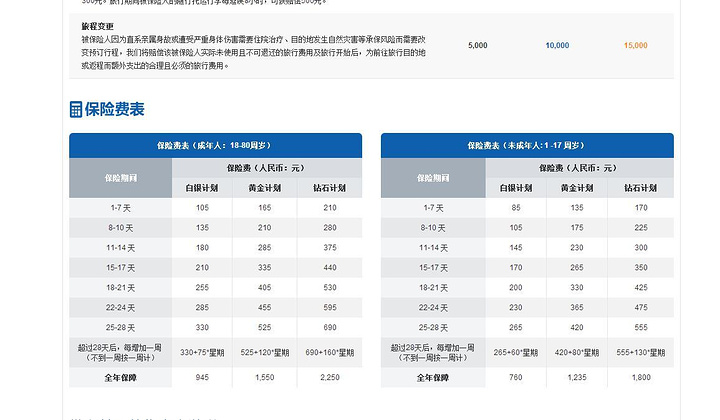Click minor table 全年保障 gold price 1,235
The height and width of the screenshot is (420, 720).
pyautogui.click(x=578, y=377)
